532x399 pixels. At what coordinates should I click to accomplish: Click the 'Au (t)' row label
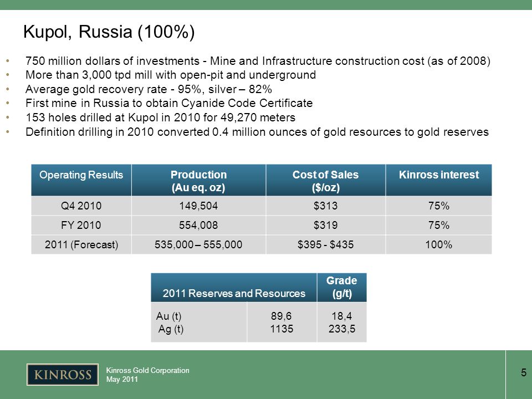tap(168, 316)
